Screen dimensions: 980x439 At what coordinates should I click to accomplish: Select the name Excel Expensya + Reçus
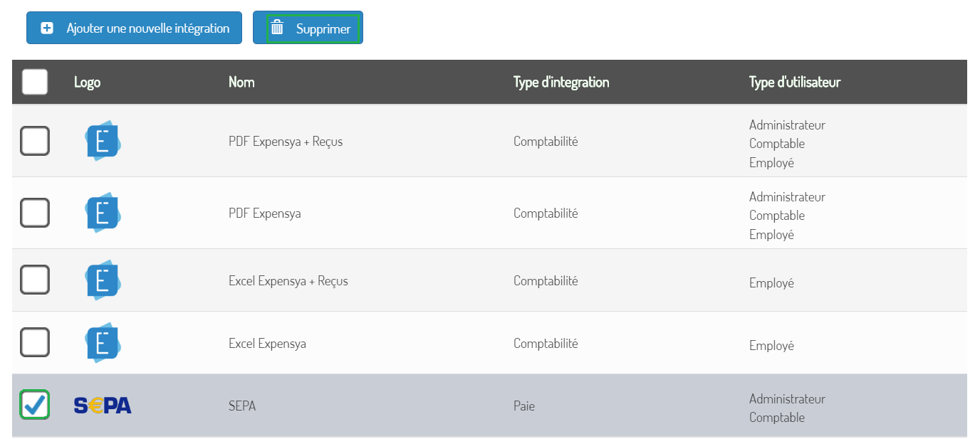(x=288, y=281)
